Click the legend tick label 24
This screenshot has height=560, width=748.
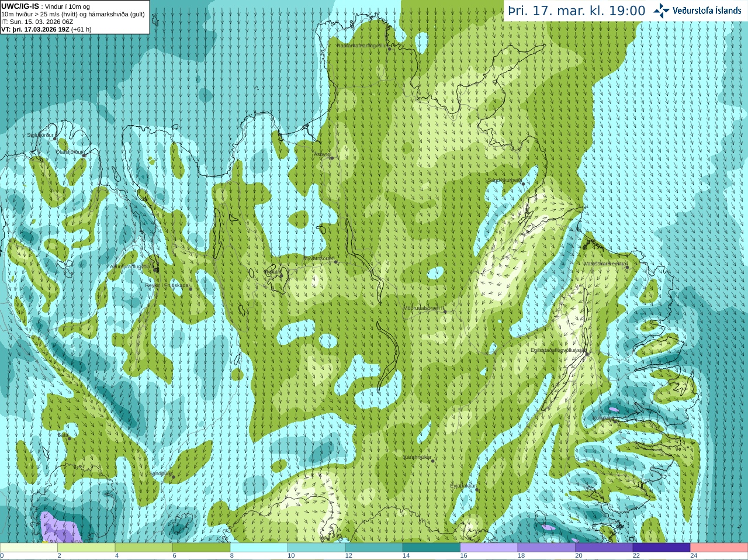tap(694, 556)
